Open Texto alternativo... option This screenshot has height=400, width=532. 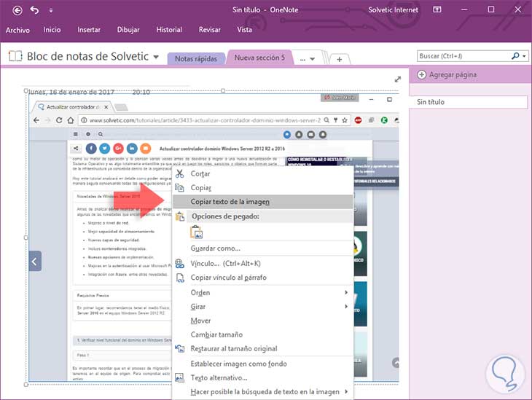[262, 377]
